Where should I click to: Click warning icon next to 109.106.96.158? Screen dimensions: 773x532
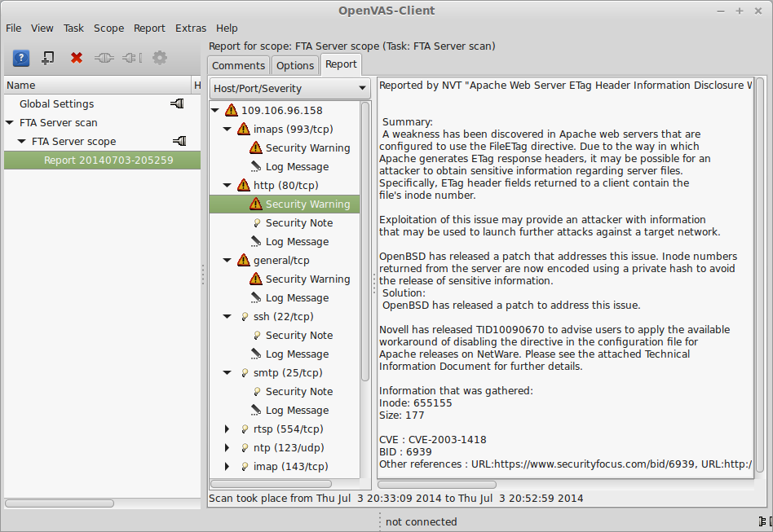232,110
